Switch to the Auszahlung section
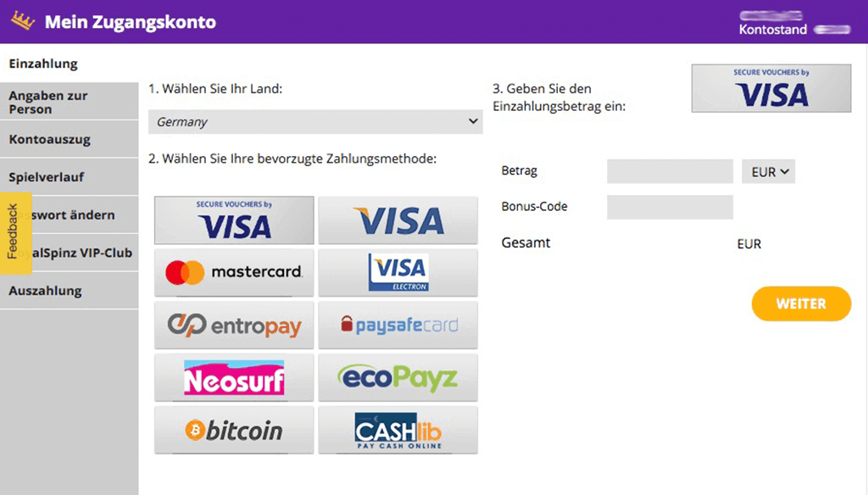Screen dimensions: 868x495 (x=47, y=291)
